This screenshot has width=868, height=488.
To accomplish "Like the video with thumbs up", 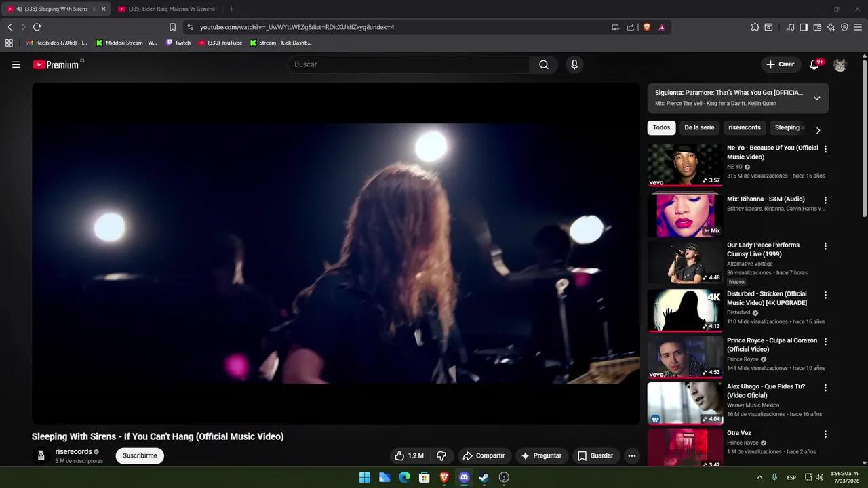I will tap(410, 455).
